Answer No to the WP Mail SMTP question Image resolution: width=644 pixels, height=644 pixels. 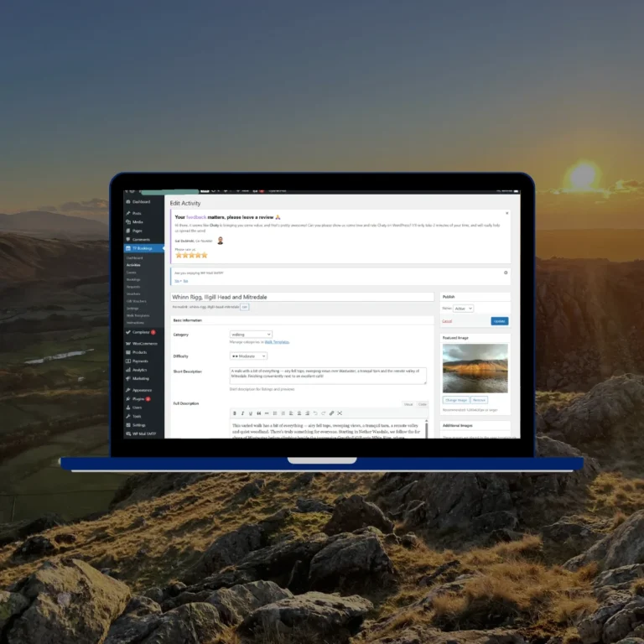tap(185, 281)
